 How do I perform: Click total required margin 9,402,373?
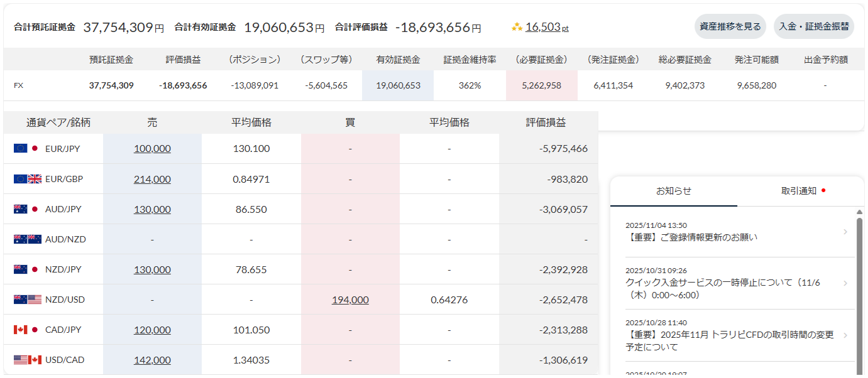[685, 85]
